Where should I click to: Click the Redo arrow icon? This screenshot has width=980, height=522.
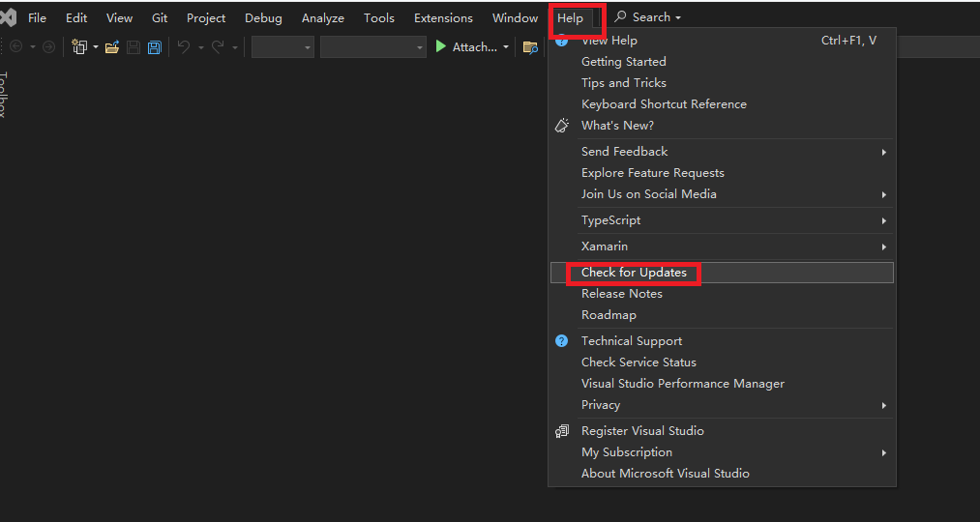[218, 46]
